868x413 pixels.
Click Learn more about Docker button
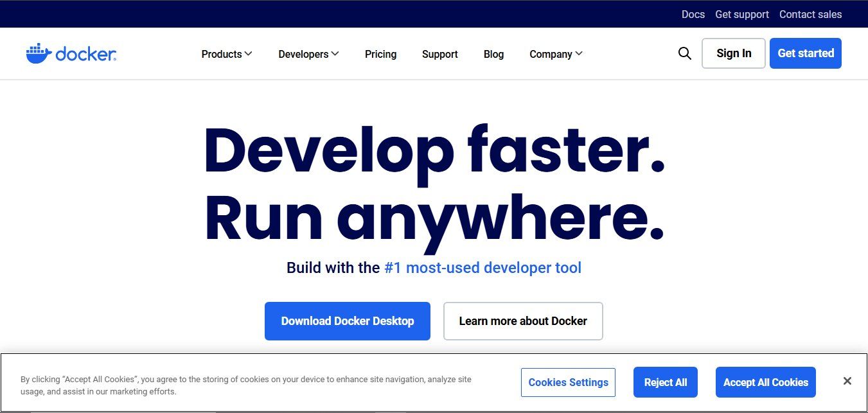pos(523,321)
